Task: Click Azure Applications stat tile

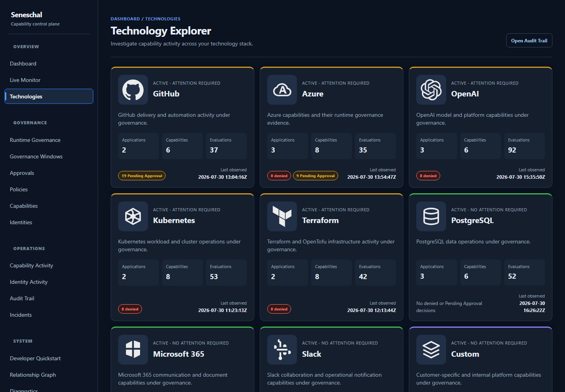Action: tap(288, 146)
